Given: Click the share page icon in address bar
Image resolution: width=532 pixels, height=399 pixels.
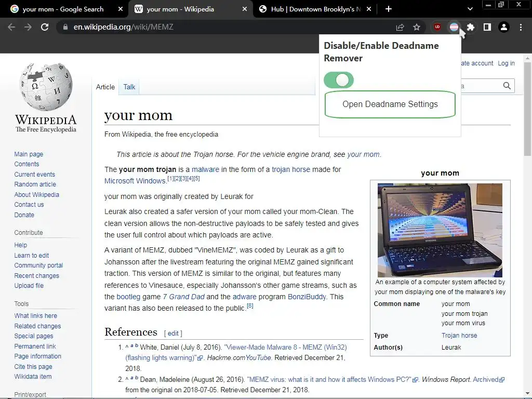Looking at the screenshot, I should click(400, 27).
